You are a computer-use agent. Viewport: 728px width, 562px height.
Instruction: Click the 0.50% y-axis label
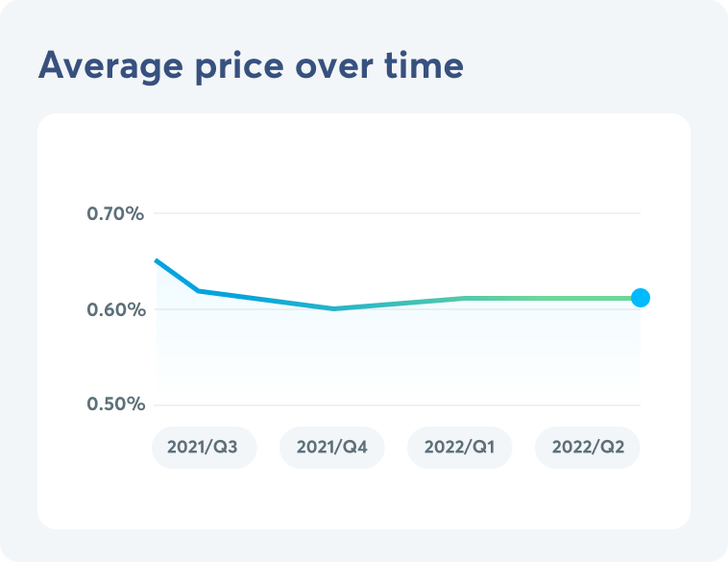pyautogui.click(x=116, y=404)
